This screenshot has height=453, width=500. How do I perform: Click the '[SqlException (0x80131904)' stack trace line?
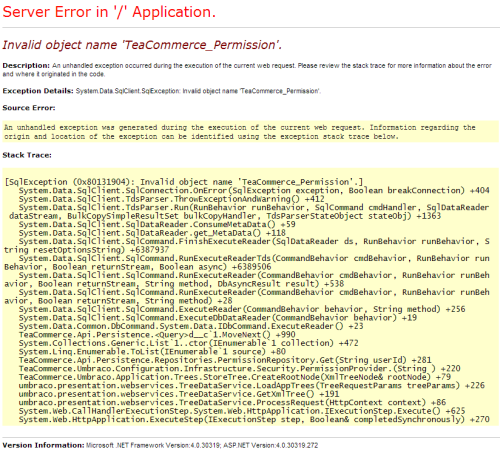click(184, 182)
